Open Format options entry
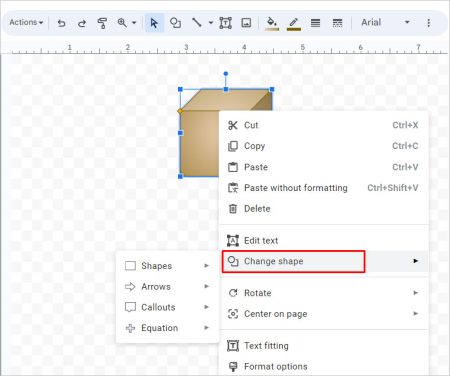 [324, 366]
